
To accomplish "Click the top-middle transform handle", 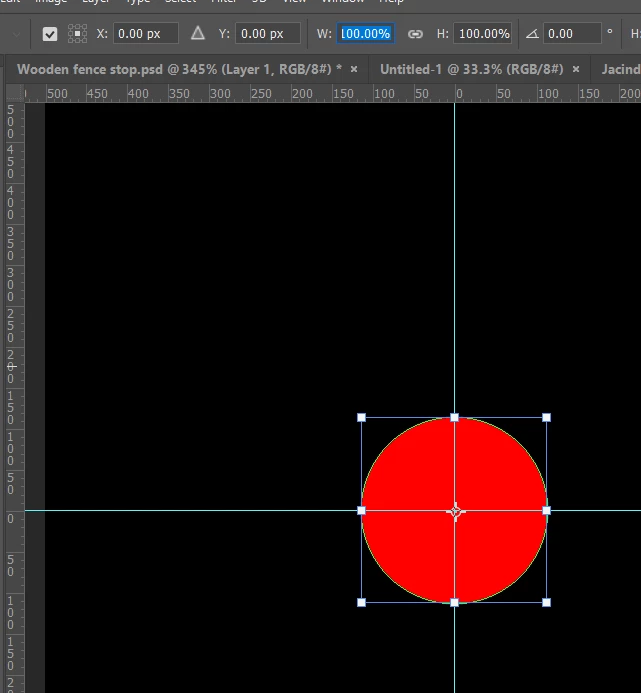I will tap(454, 418).
